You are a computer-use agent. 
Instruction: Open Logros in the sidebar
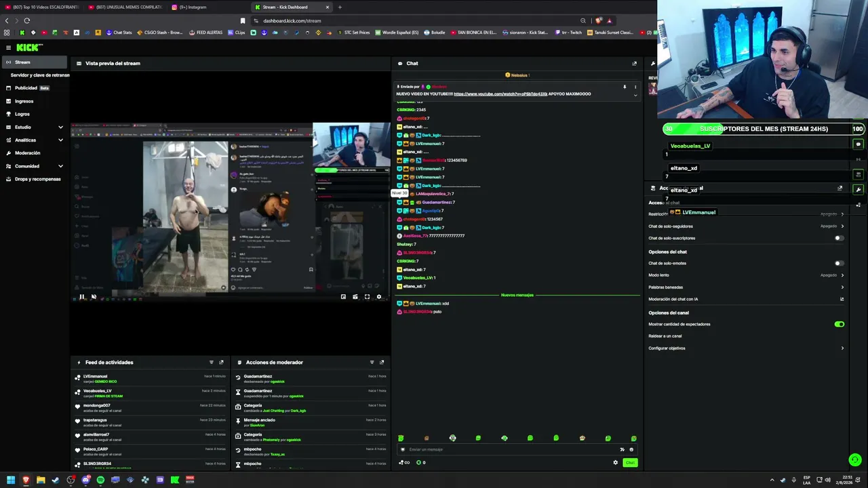coord(34,114)
